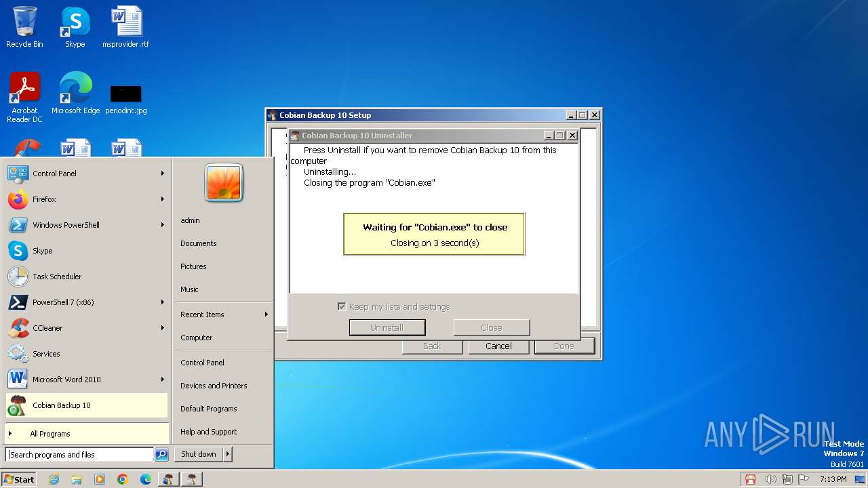Click the Show desktop strip
This screenshot has width=868, height=488.
click(x=861, y=479)
